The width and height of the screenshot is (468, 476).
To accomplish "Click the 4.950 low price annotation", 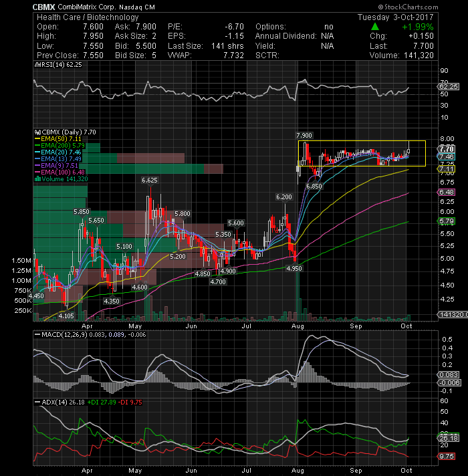I will tap(294, 268).
